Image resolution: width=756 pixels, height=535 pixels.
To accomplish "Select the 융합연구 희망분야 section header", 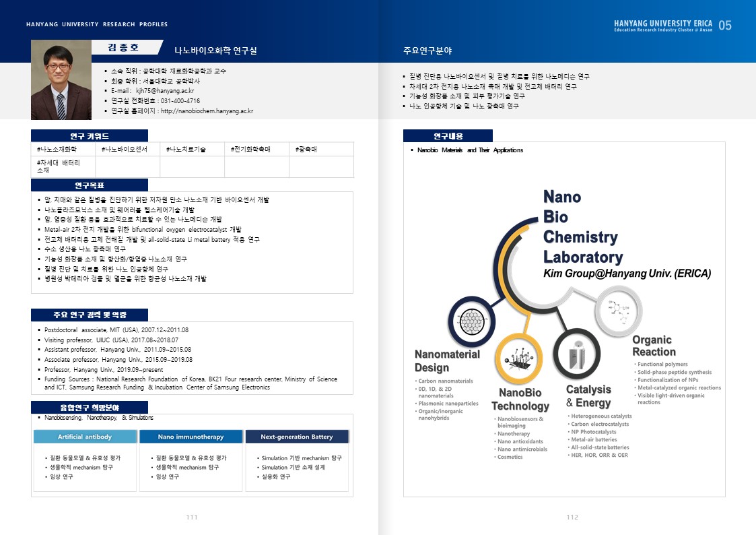I will click(90, 408).
